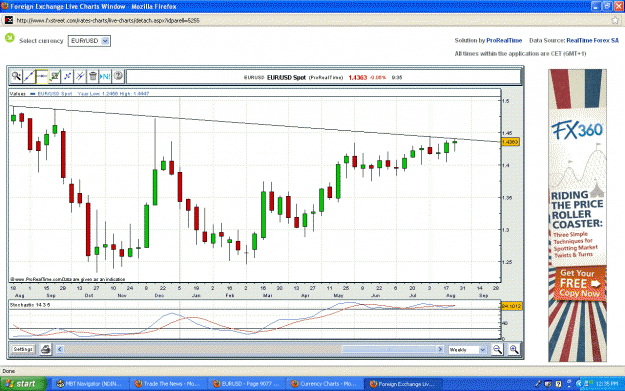Open the EUR/USD currency dropdown
The image size is (625, 391).
point(89,41)
